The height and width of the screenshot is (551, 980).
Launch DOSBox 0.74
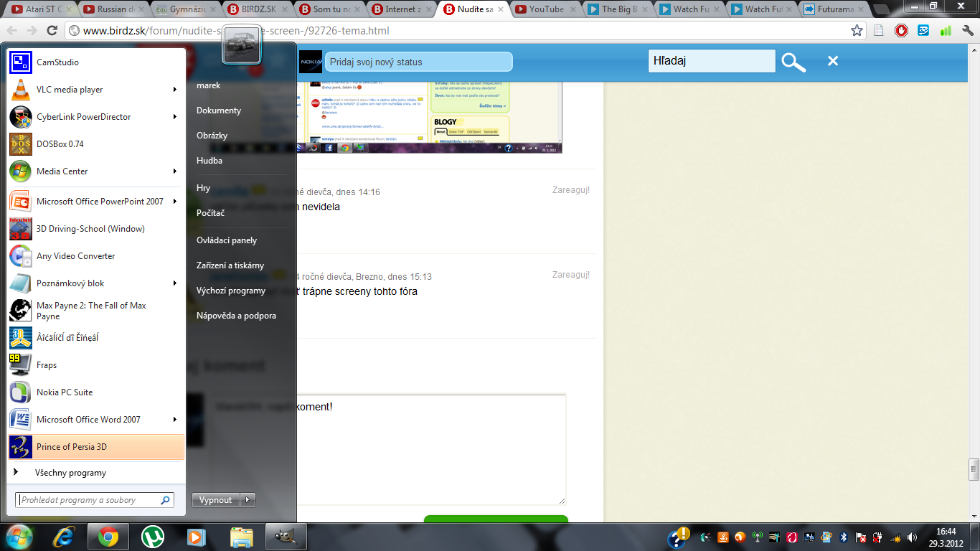coord(96,144)
